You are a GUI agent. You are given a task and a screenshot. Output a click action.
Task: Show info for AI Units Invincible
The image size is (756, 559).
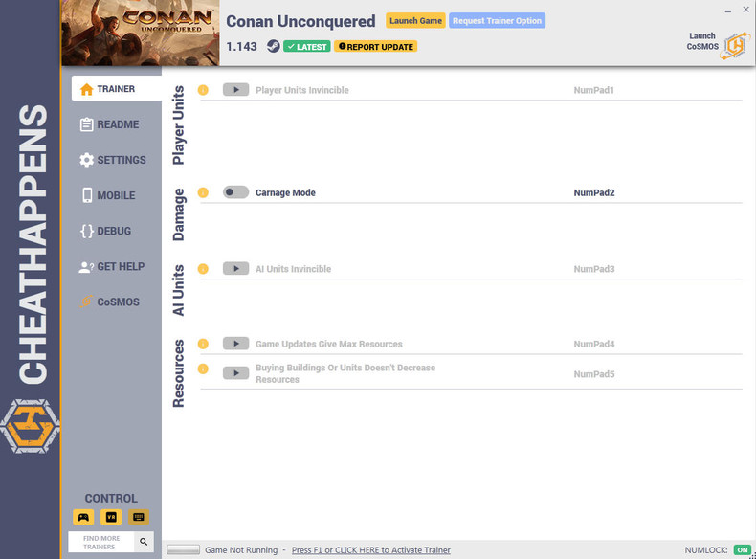203,269
